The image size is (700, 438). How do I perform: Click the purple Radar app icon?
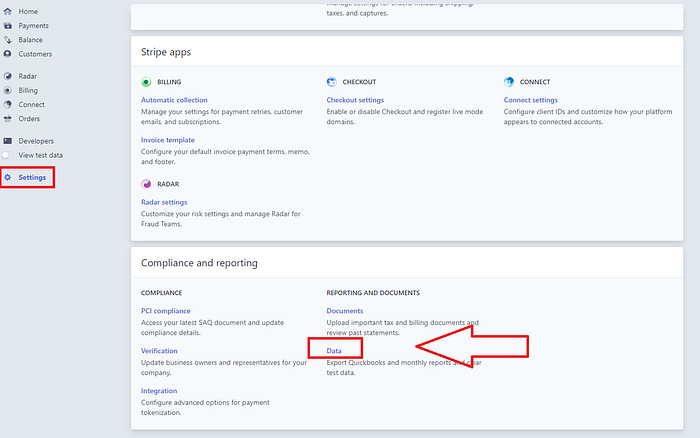click(x=146, y=184)
